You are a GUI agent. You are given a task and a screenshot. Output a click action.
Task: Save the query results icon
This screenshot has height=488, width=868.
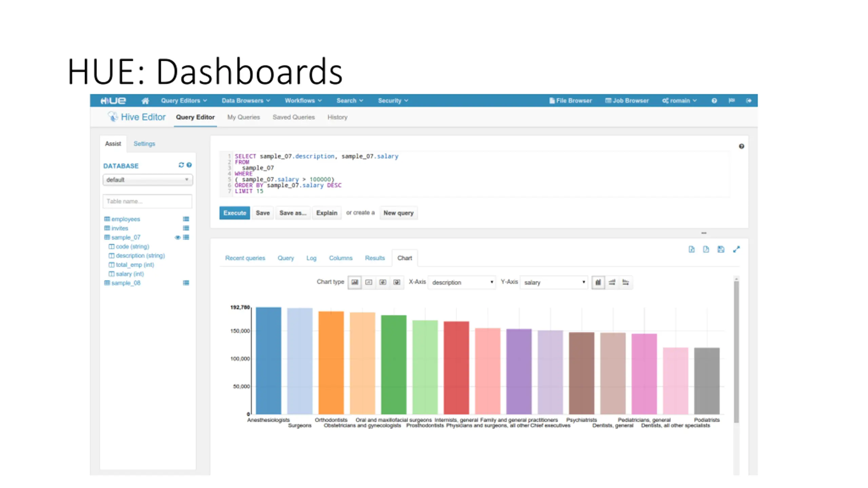tap(721, 249)
